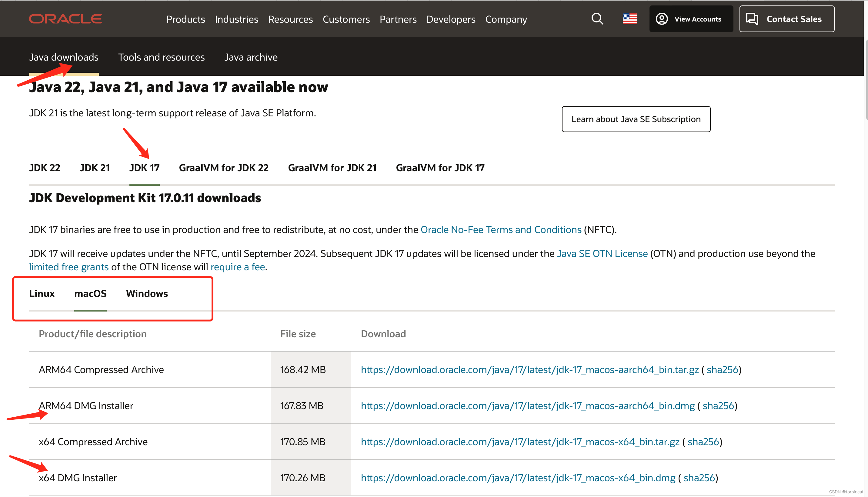Download the x64 DMG installer link
The image size is (868, 497).
[518, 478]
